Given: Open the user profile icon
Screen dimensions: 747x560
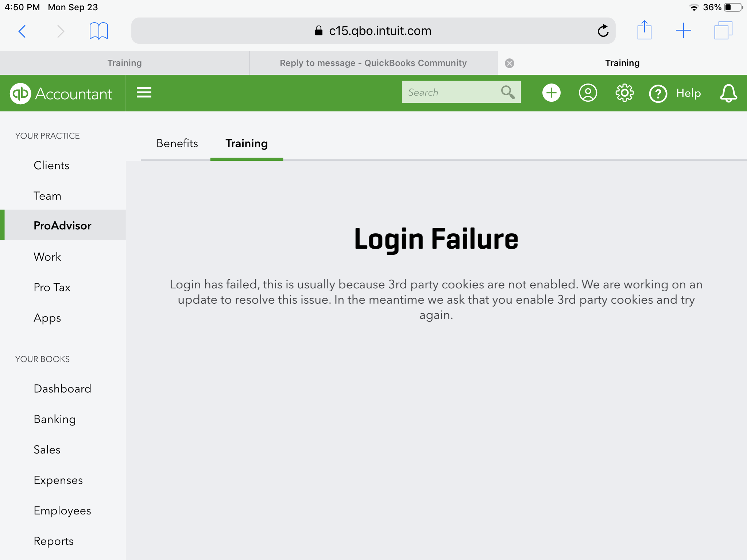Looking at the screenshot, I should tap(588, 93).
